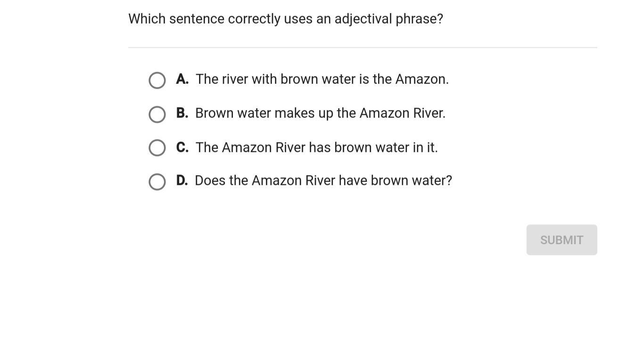Click the bold letter C label

(x=182, y=148)
